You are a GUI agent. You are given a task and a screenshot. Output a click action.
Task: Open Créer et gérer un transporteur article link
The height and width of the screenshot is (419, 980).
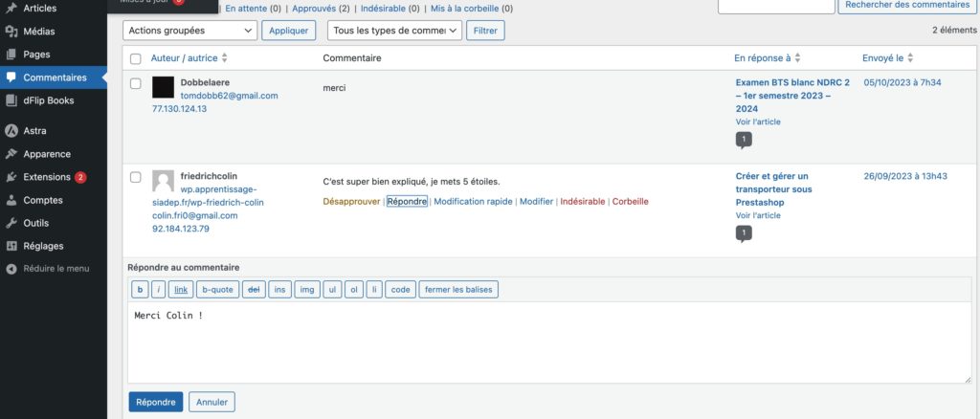point(772,189)
